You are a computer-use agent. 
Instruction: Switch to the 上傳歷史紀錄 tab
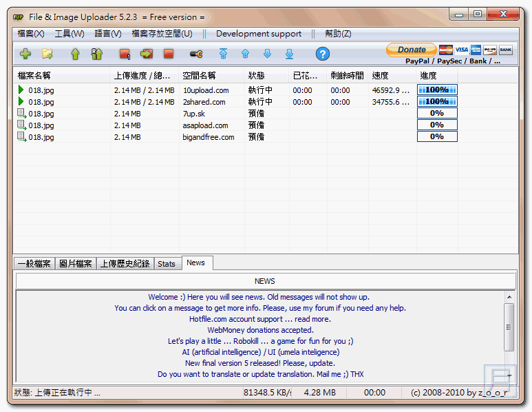tap(125, 264)
